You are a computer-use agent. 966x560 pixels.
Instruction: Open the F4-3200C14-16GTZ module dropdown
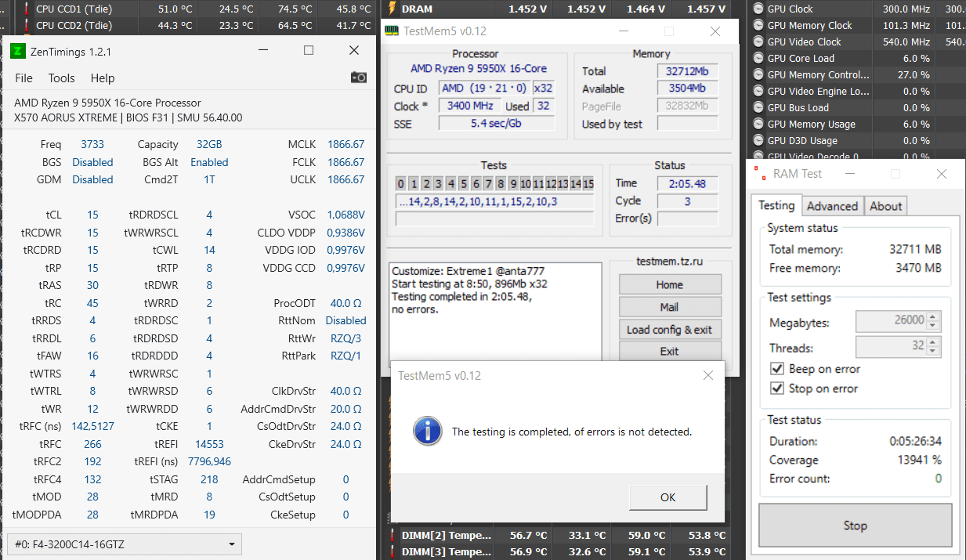pos(125,544)
